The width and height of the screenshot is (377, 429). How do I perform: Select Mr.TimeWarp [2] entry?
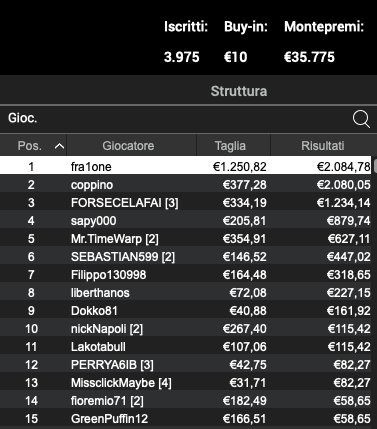tap(186, 239)
